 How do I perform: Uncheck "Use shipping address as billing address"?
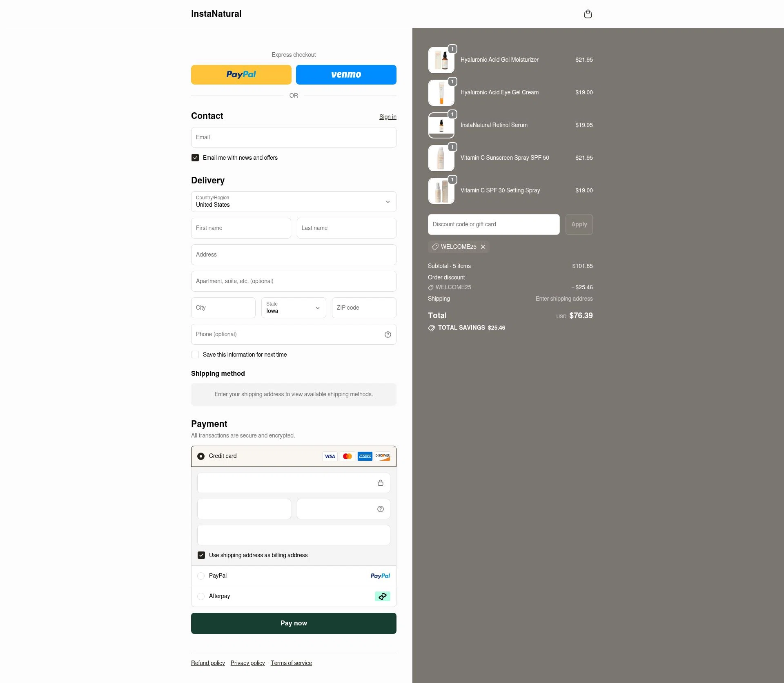tap(201, 555)
